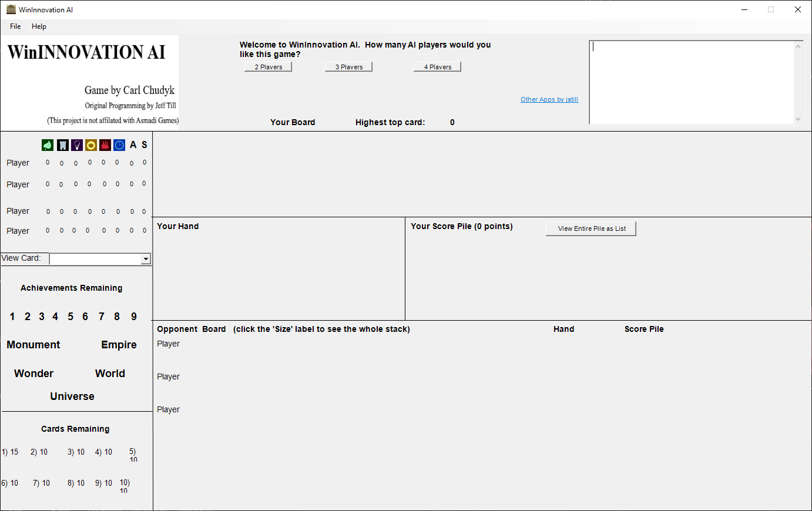Image resolution: width=812 pixels, height=511 pixels.
Task: Click the Empire achievement
Action: pyautogui.click(x=119, y=345)
